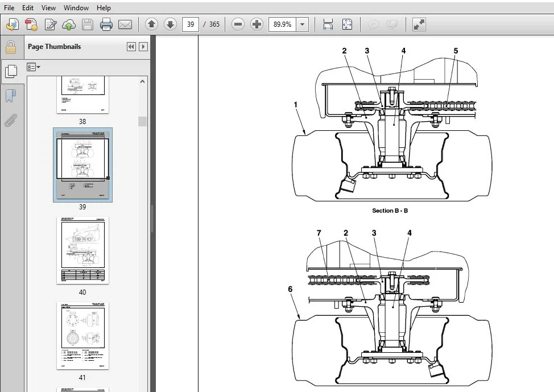
Task: Click the Create PDF toolbar icon
Action: tap(13, 24)
